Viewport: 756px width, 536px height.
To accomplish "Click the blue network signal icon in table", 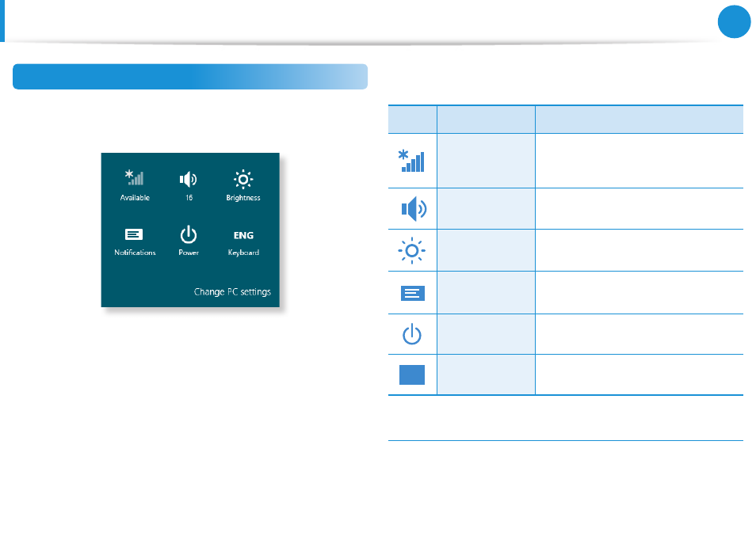I will (x=411, y=161).
